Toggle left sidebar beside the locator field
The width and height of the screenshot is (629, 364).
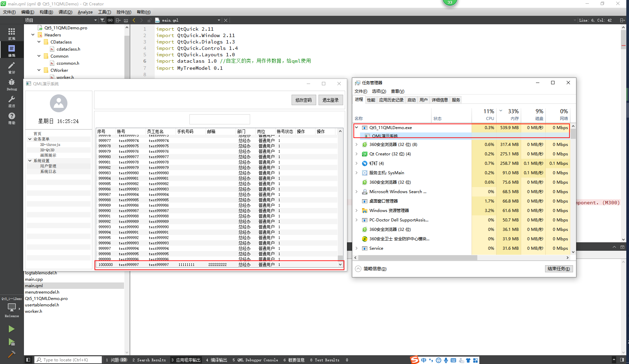(28, 360)
